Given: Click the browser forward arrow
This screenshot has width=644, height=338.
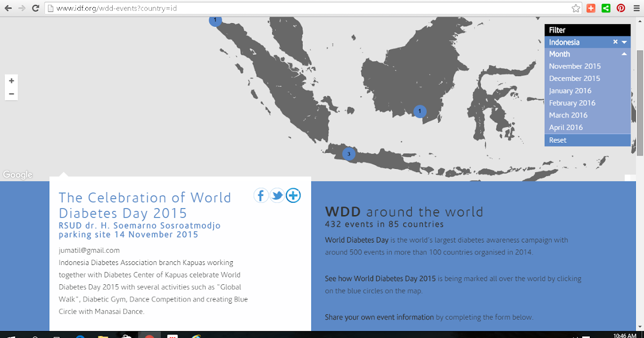Looking at the screenshot, I should 21,8.
